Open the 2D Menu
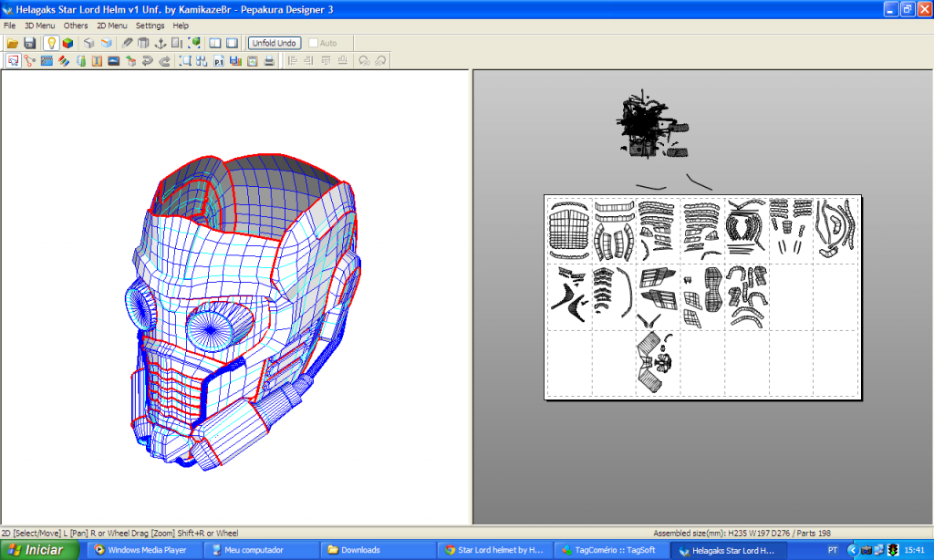The height and width of the screenshot is (560, 934). (112, 26)
